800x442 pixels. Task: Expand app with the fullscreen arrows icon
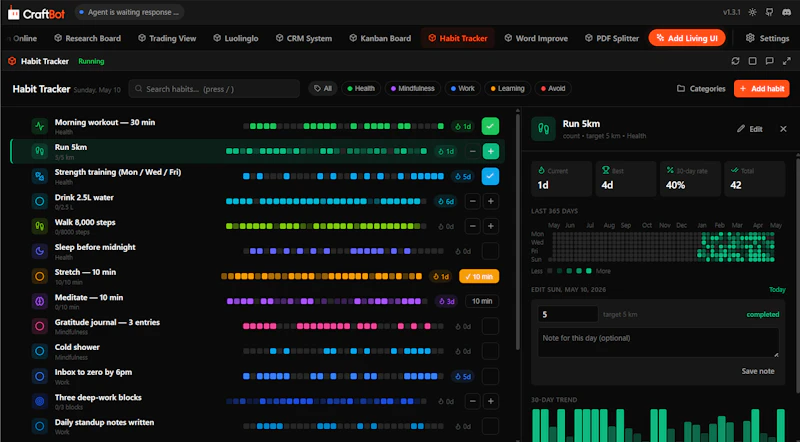click(x=786, y=61)
